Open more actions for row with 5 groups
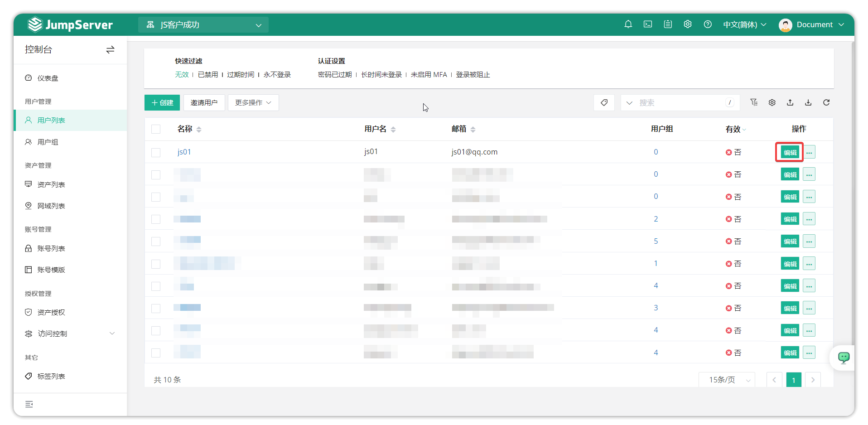Viewport: 868px width, 425px height. coord(809,241)
